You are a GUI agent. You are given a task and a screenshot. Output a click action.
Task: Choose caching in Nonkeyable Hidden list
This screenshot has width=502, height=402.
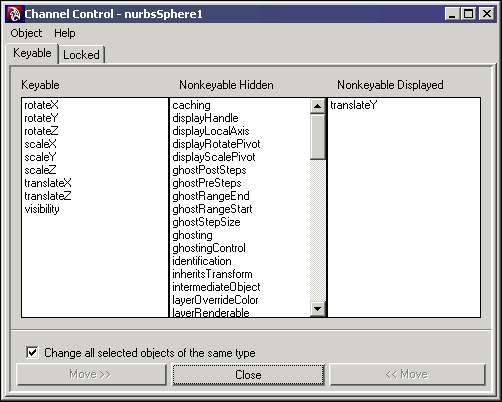pos(192,105)
